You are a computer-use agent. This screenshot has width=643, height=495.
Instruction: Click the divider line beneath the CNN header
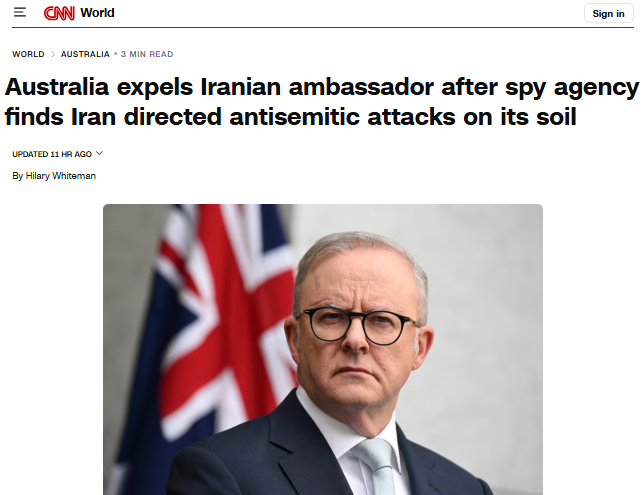pos(323,27)
